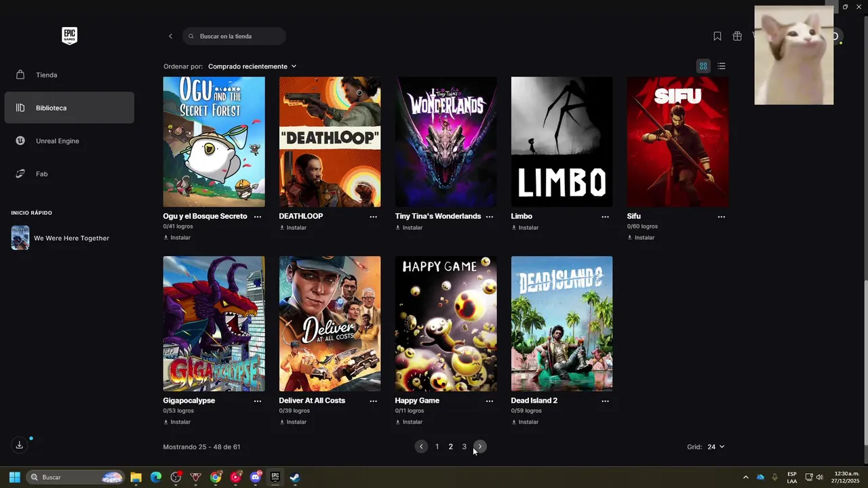Expand the Grid 24 size dropdown

coord(716,447)
